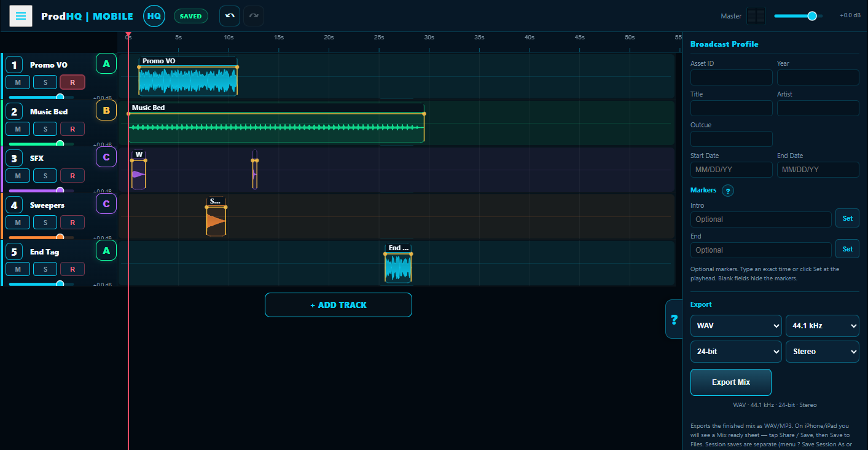
Task: Click group C badge on SFX track
Action: [106, 157]
